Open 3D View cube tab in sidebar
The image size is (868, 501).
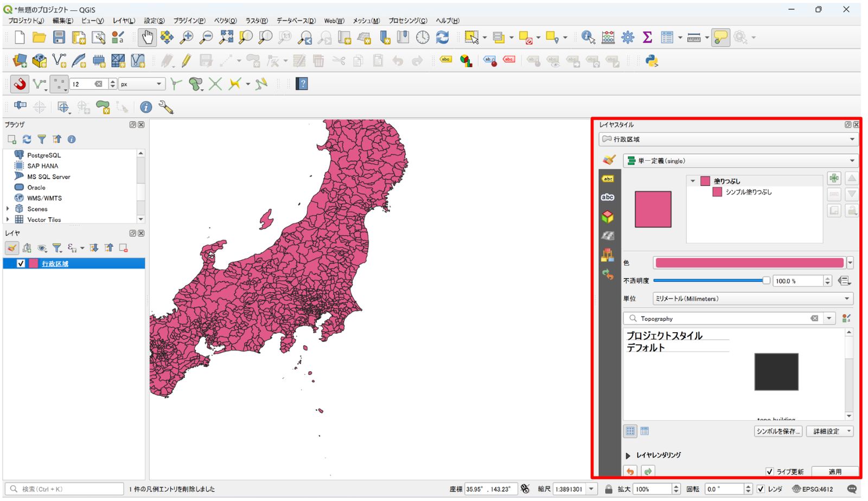[x=608, y=217]
